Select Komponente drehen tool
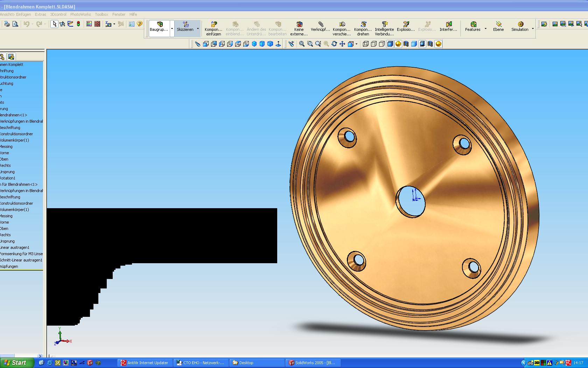Screen dimensions: 588x368 pos(363,28)
